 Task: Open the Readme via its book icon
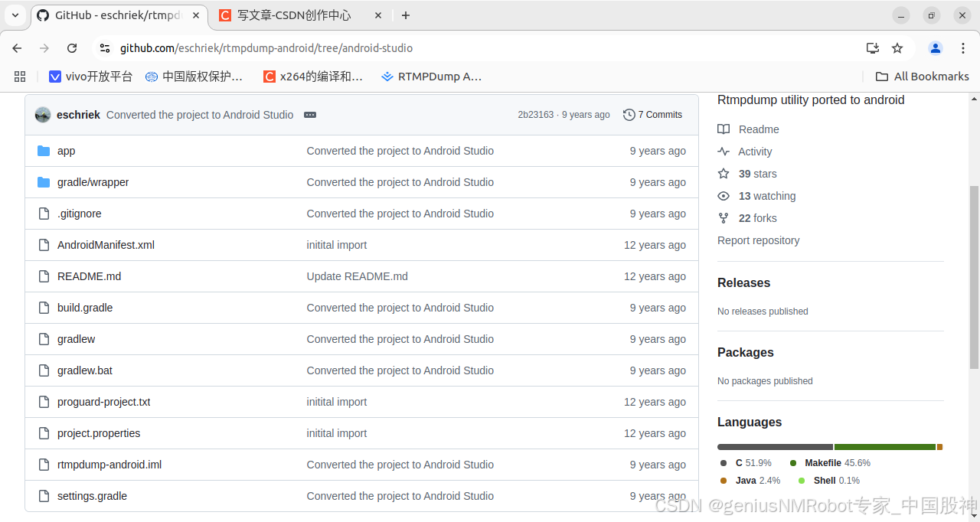[724, 129]
